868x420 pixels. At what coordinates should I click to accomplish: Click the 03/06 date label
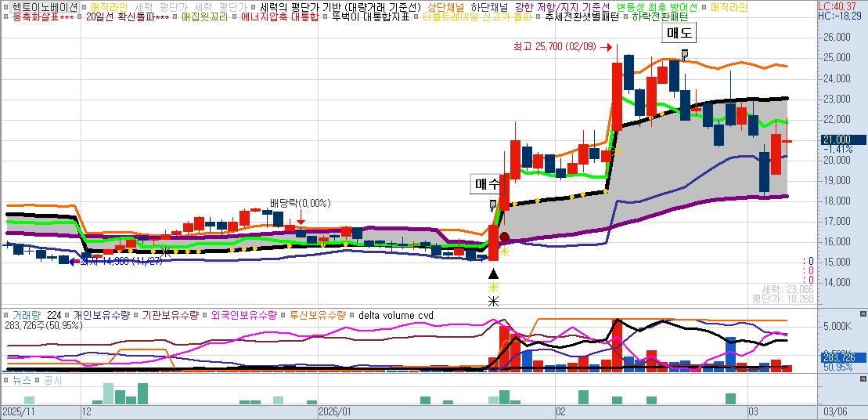(x=834, y=412)
